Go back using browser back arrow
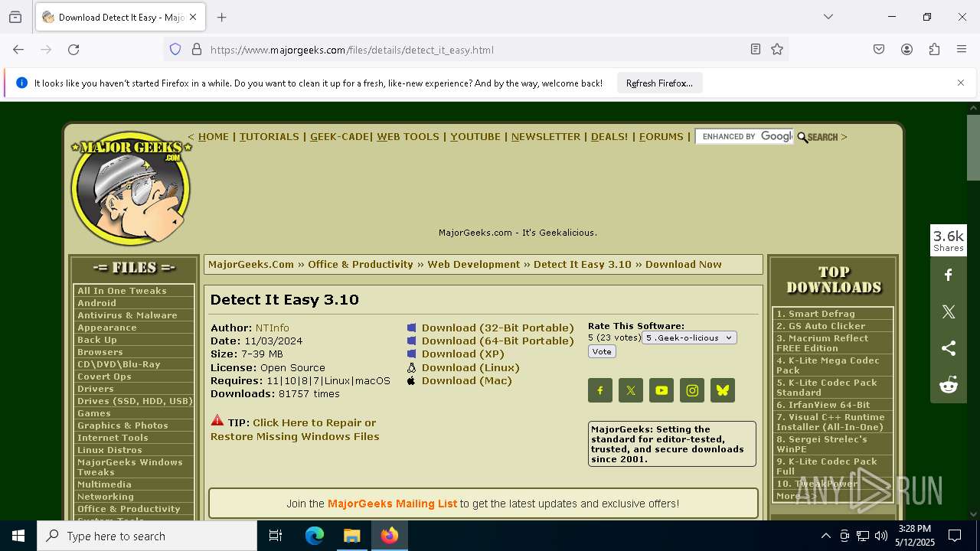Image resolution: width=980 pixels, height=551 pixels. pos(18,50)
